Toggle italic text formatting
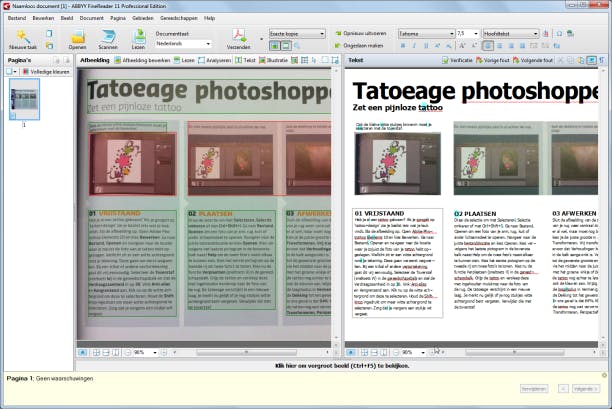 pyautogui.click(x=413, y=45)
